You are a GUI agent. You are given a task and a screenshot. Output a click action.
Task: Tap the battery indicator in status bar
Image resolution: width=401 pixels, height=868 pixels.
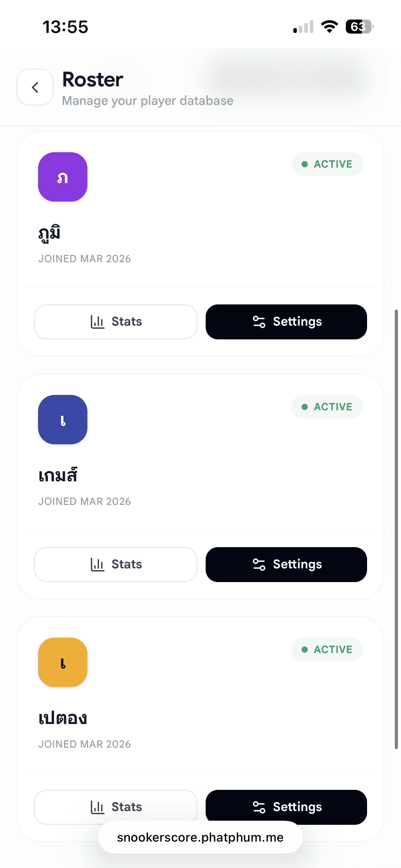[x=359, y=27]
